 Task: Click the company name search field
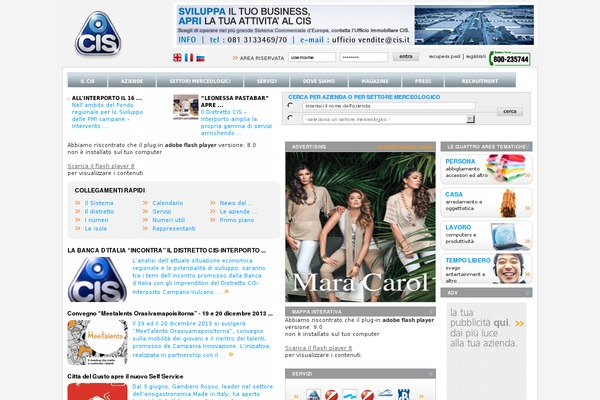(x=389, y=106)
